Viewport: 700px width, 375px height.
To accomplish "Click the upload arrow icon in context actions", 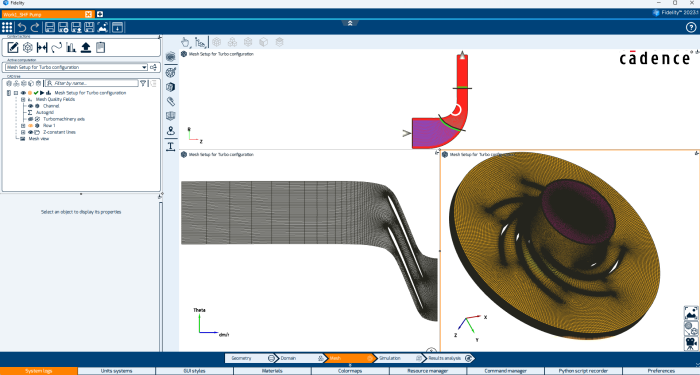I will [x=86, y=47].
